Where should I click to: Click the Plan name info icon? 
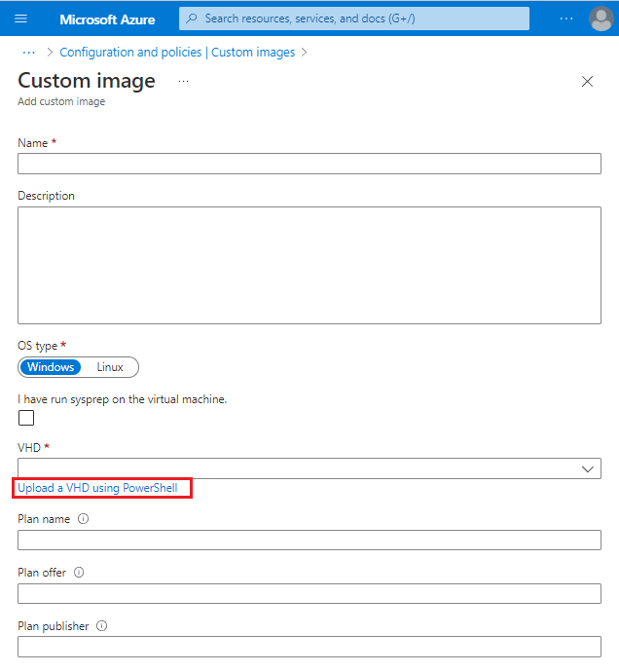tap(83, 519)
